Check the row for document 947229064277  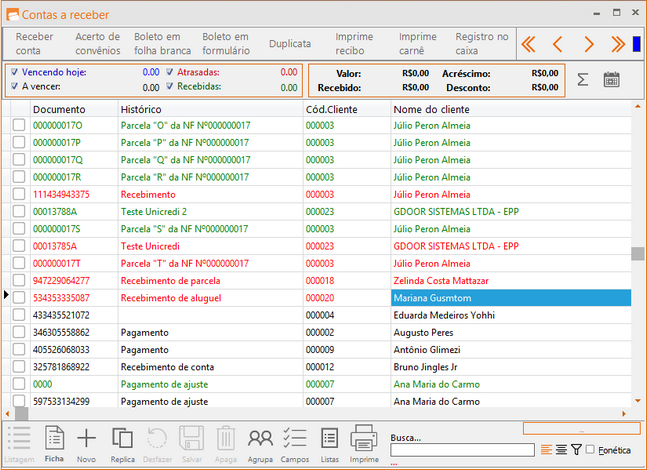coord(19,281)
